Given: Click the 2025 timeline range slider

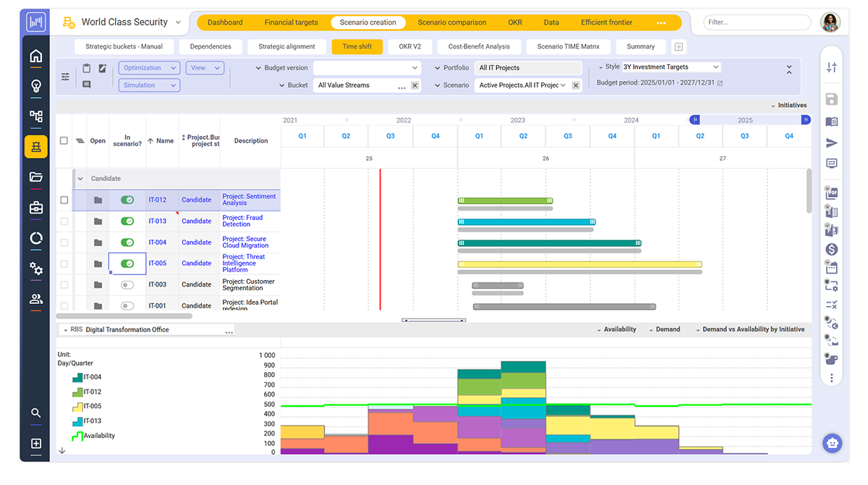Looking at the screenshot, I should (x=745, y=120).
